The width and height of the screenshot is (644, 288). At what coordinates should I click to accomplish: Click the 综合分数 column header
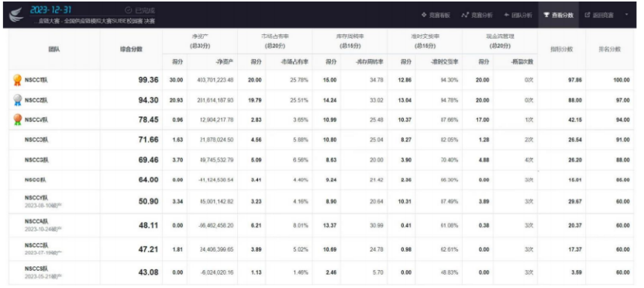click(x=131, y=49)
